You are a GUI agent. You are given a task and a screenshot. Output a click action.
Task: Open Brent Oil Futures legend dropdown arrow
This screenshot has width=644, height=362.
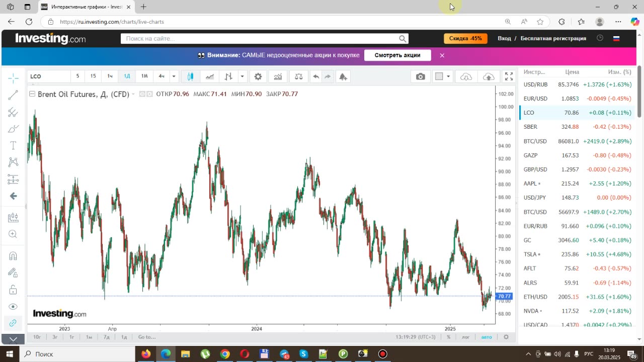point(133,95)
